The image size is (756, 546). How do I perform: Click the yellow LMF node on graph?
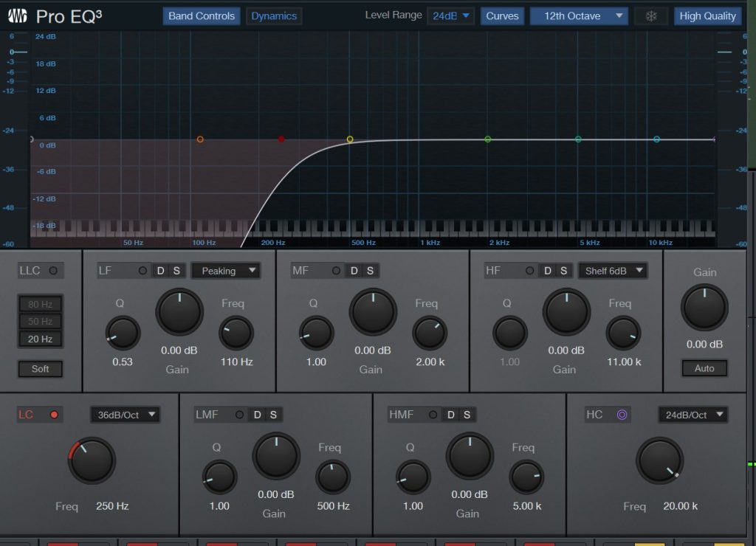pos(350,139)
